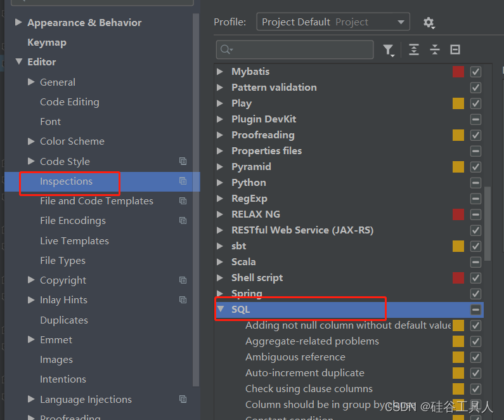The width and height of the screenshot is (504, 420).
Task: Open Live Templates settings
Action: (x=74, y=241)
